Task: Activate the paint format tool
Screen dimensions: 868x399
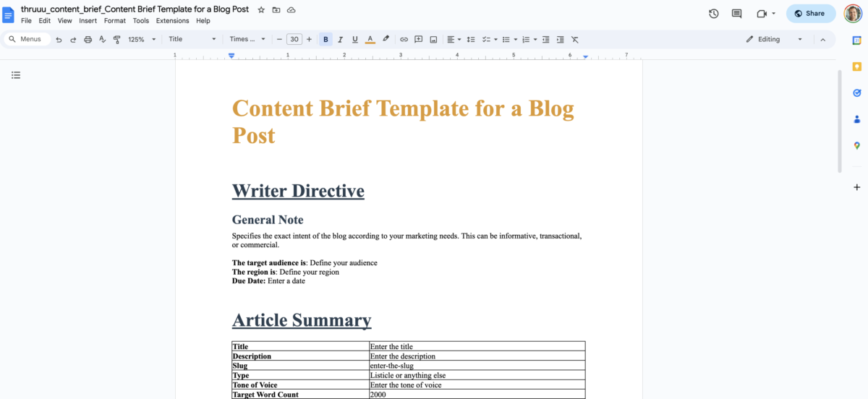Action: pyautogui.click(x=116, y=39)
